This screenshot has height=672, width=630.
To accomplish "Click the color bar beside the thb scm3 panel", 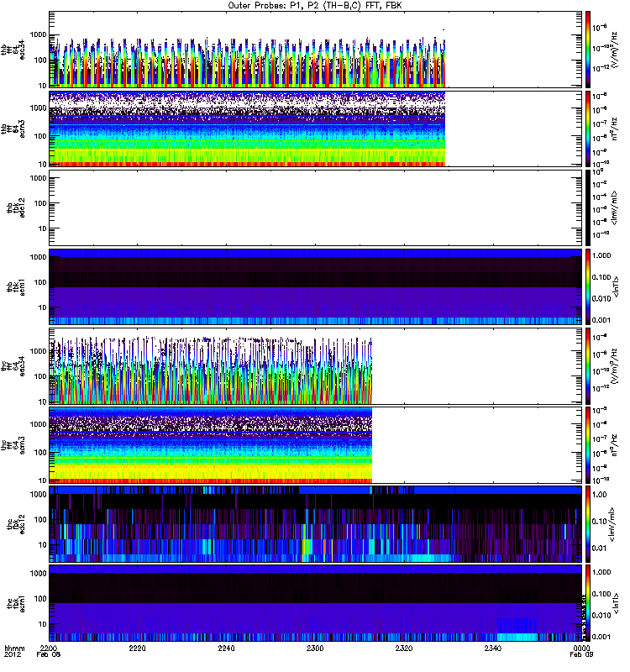I will 588,129.
